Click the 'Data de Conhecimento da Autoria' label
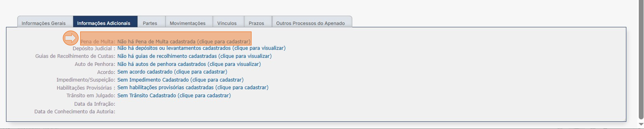644x129 pixels. 75,112
